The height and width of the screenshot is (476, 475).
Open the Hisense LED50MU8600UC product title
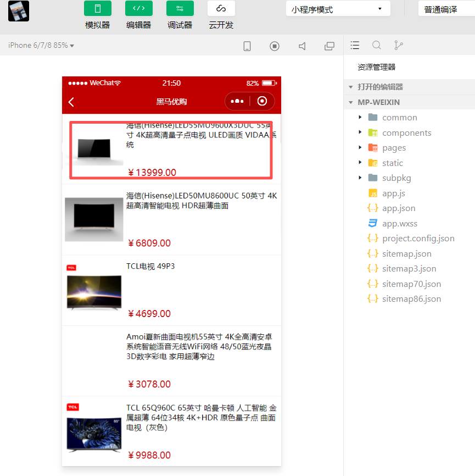coord(202,201)
